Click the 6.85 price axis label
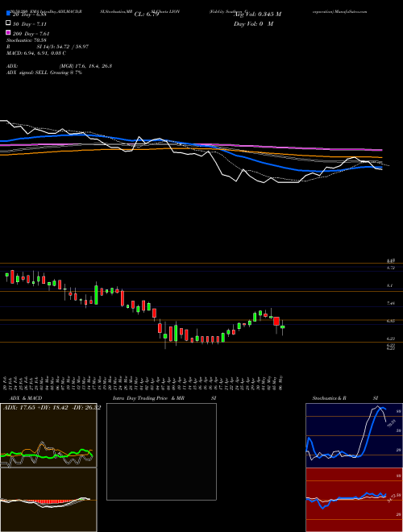 pos(391,321)
